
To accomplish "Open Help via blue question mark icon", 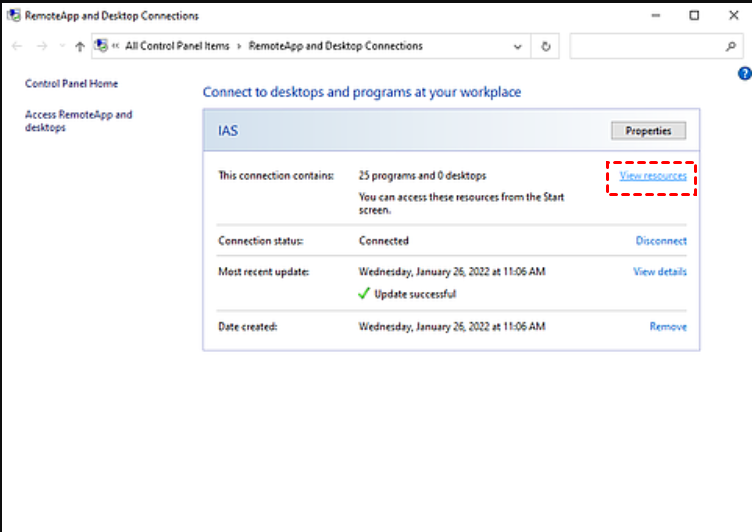I will (744, 74).
